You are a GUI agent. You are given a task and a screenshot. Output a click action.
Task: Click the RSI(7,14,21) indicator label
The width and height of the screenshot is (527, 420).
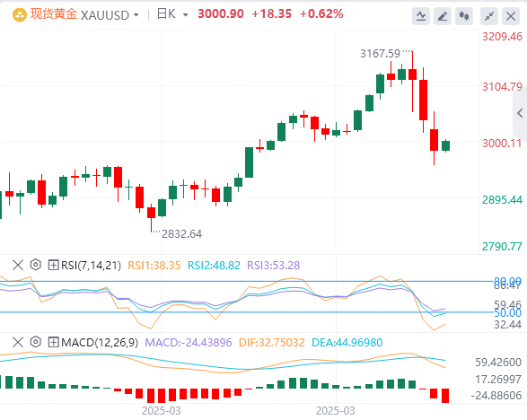tap(91, 266)
